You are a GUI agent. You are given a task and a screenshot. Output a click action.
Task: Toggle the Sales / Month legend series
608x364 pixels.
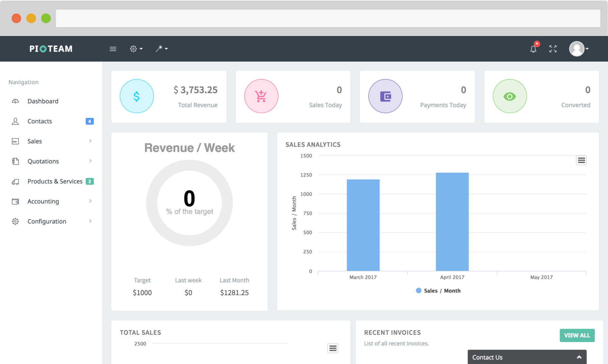pos(438,291)
